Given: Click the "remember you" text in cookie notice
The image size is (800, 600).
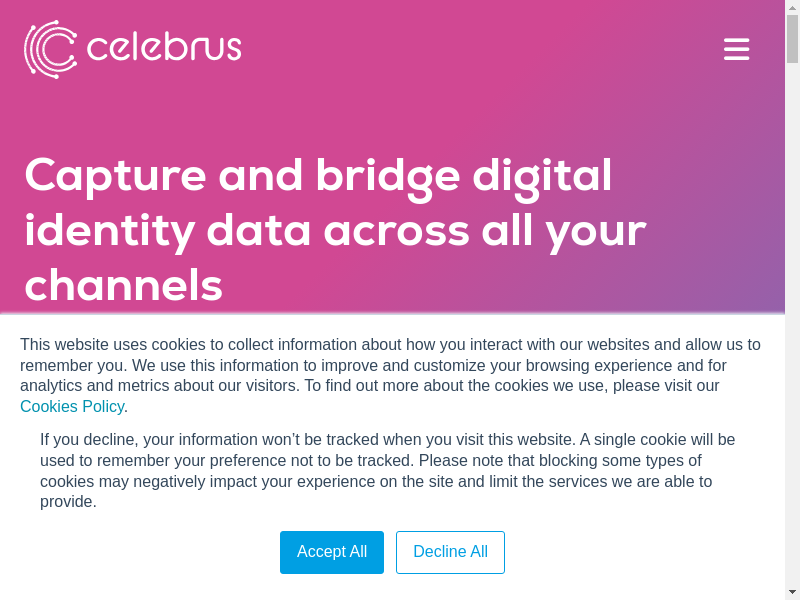Looking at the screenshot, I should (x=72, y=366).
